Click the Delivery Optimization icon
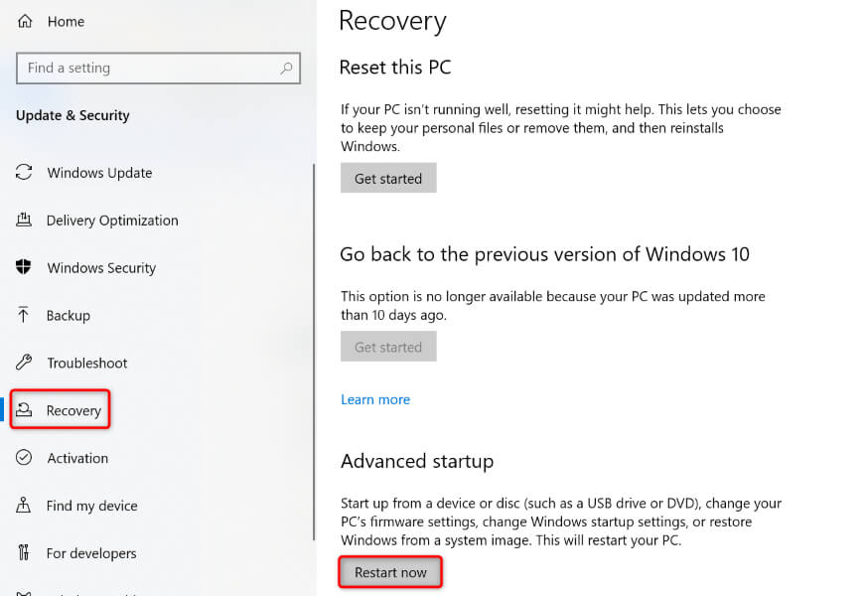Viewport: 868px width, 596px height. click(25, 221)
